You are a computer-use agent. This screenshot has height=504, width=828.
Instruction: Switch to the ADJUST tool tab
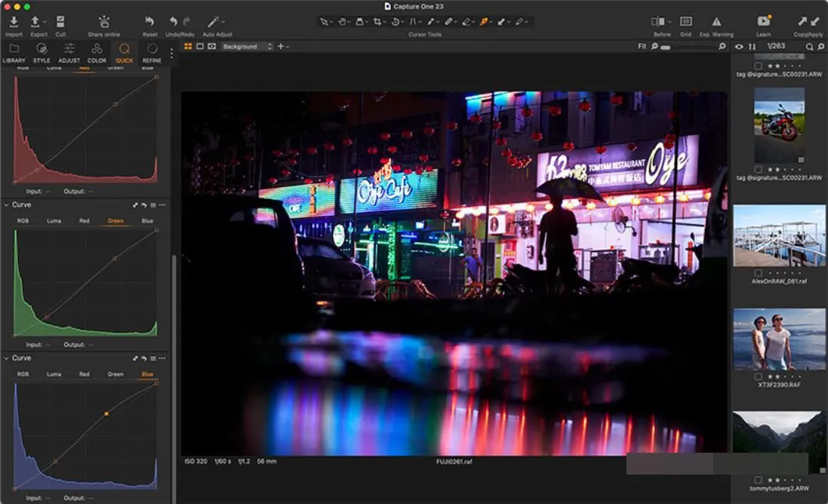click(x=69, y=54)
